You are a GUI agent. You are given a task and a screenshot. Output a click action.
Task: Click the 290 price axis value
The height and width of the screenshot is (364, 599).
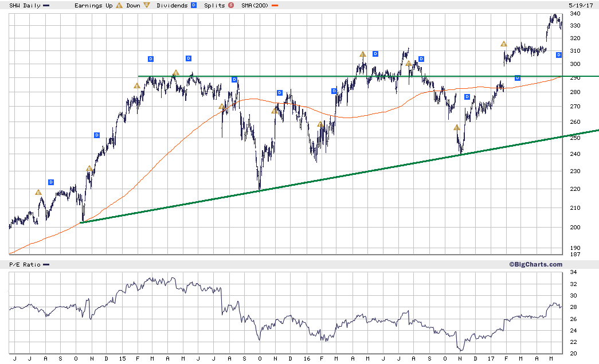click(x=575, y=77)
